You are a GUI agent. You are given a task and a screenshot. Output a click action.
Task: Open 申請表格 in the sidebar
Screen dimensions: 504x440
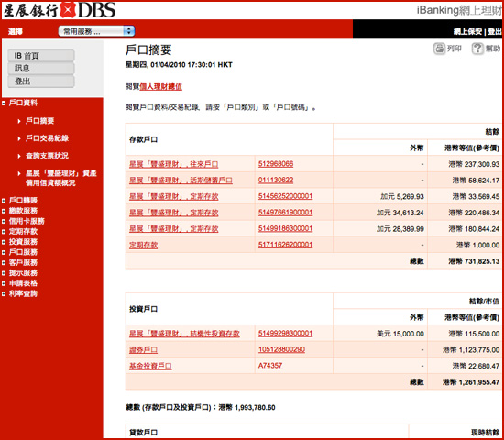click(x=23, y=283)
